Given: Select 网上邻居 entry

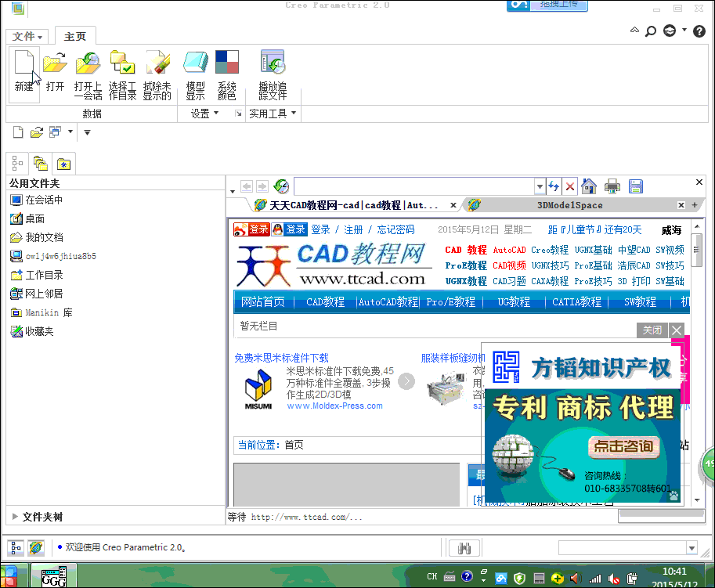Looking at the screenshot, I should tap(37, 294).
